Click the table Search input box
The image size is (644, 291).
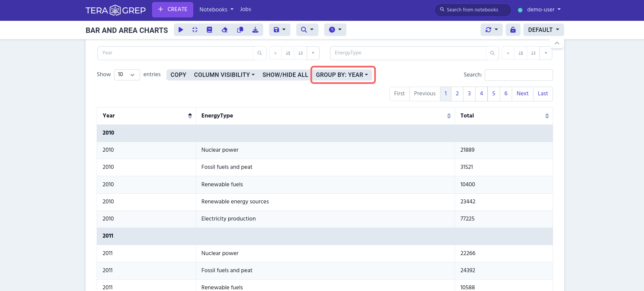point(518,75)
